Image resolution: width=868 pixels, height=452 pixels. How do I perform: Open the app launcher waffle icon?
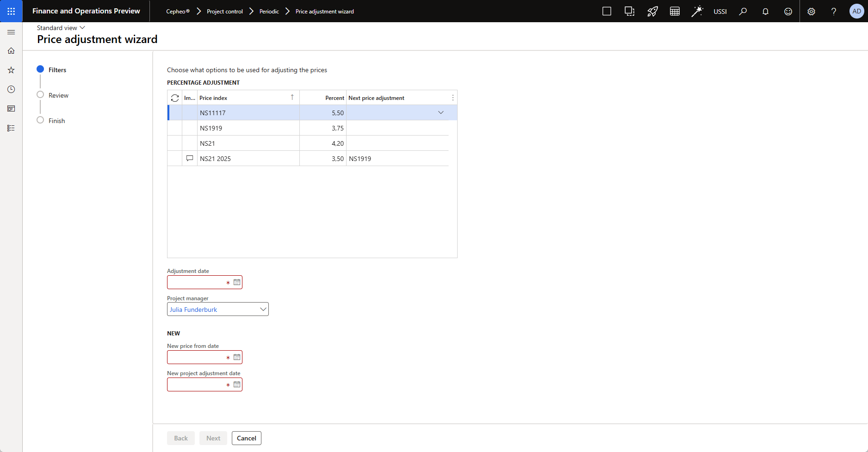click(x=11, y=11)
